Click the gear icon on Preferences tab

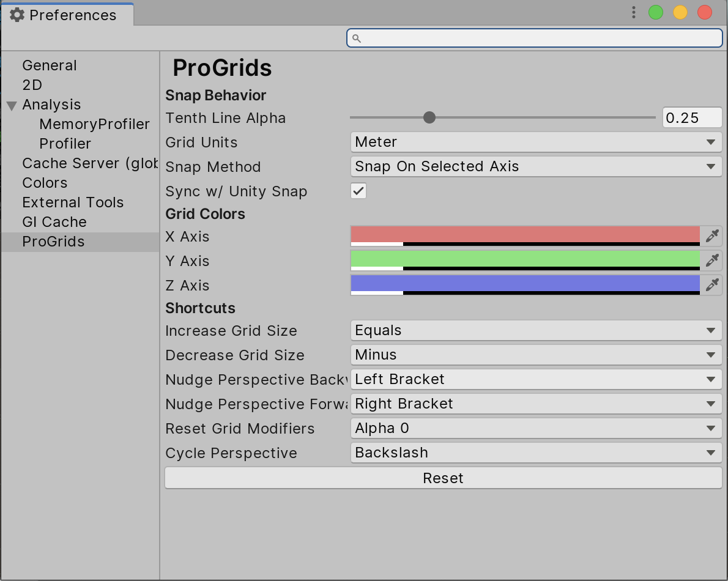pyautogui.click(x=17, y=15)
